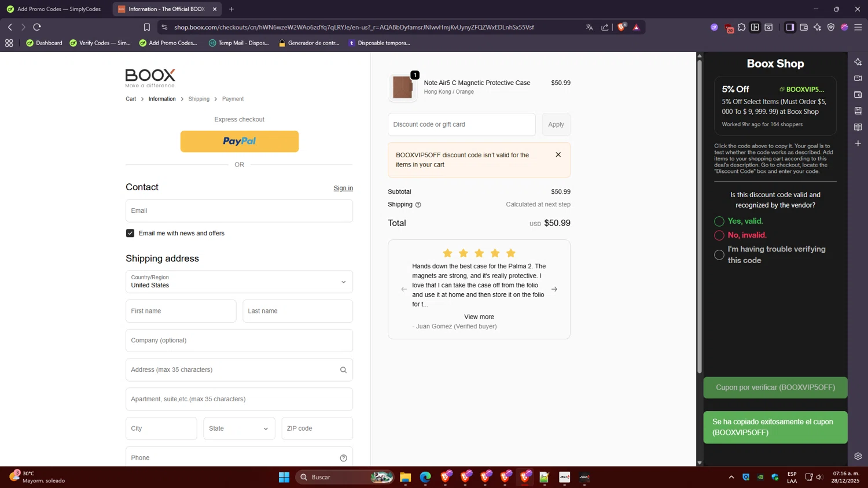Click the Email input field
The height and width of the screenshot is (488, 868).
239,210
